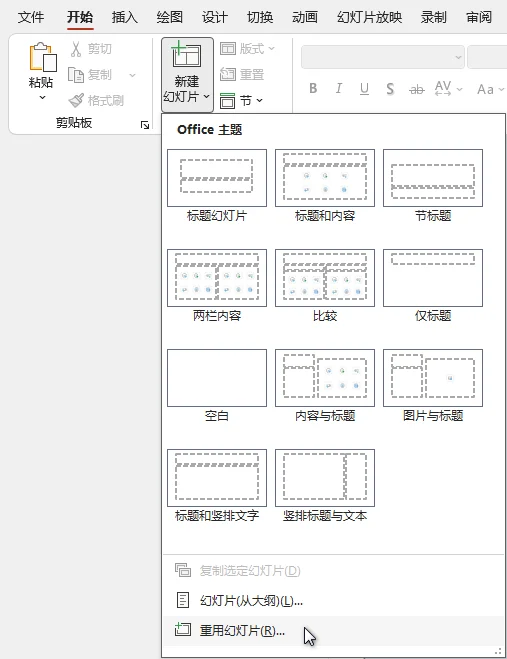Toggle Strikethrough formatting
Image resolution: width=507 pixels, height=659 pixels.
(417, 89)
